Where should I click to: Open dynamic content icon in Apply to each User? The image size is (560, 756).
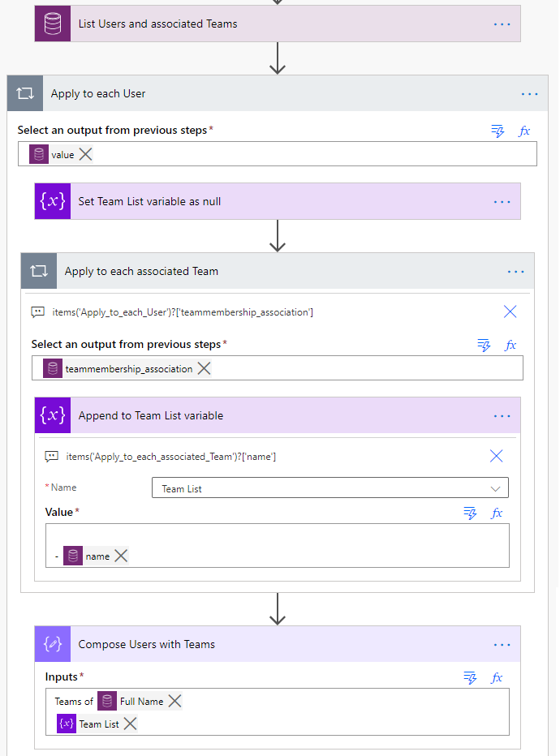click(498, 131)
